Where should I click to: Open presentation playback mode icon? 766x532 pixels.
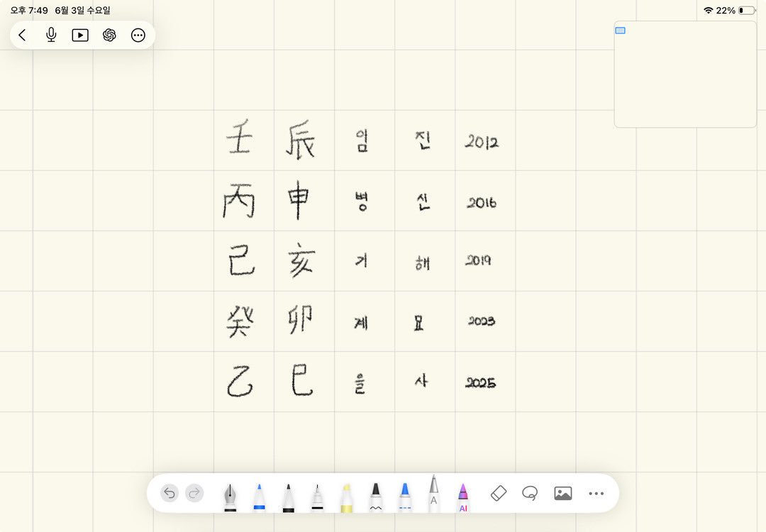coord(80,35)
